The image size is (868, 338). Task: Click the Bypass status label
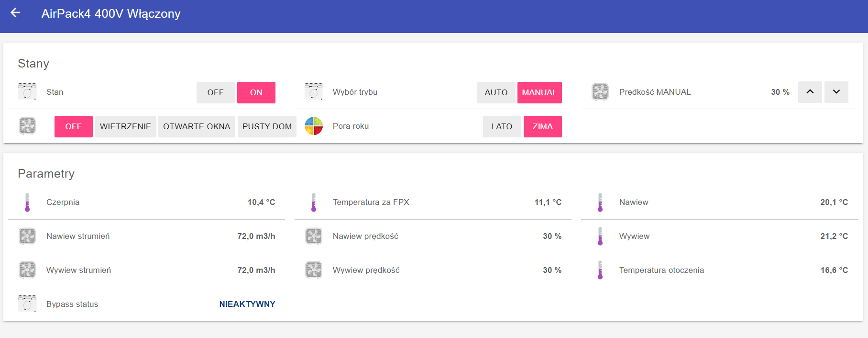[72, 304]
